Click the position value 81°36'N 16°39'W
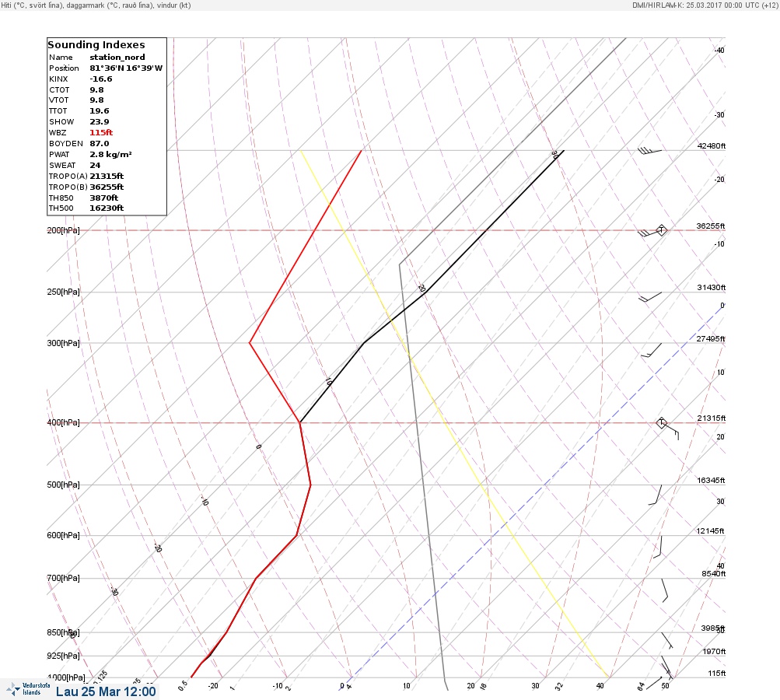780x700 pixels. (x=126, y=68)
